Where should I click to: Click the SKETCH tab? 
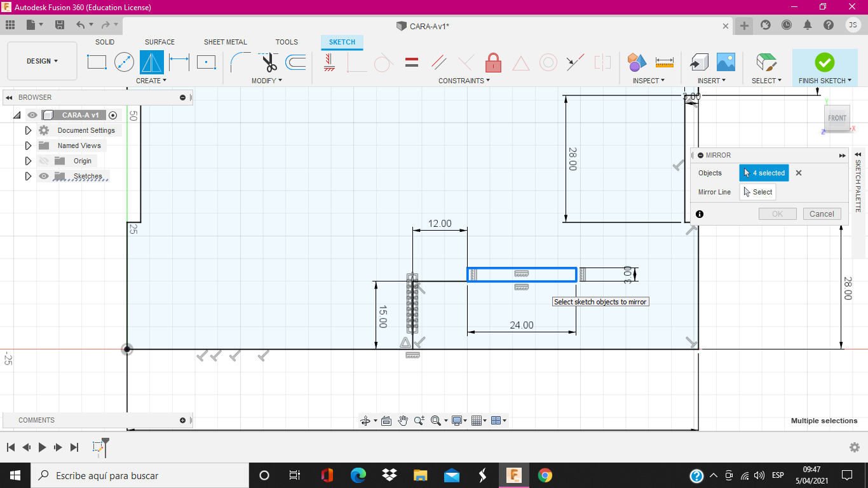(x=342, y=42)
